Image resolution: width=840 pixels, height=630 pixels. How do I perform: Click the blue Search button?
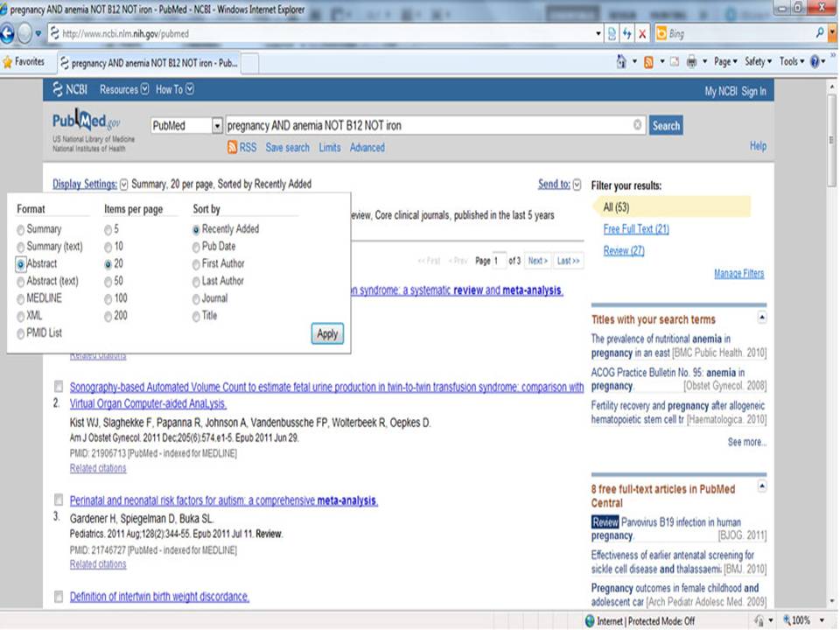tap(666, 125)
